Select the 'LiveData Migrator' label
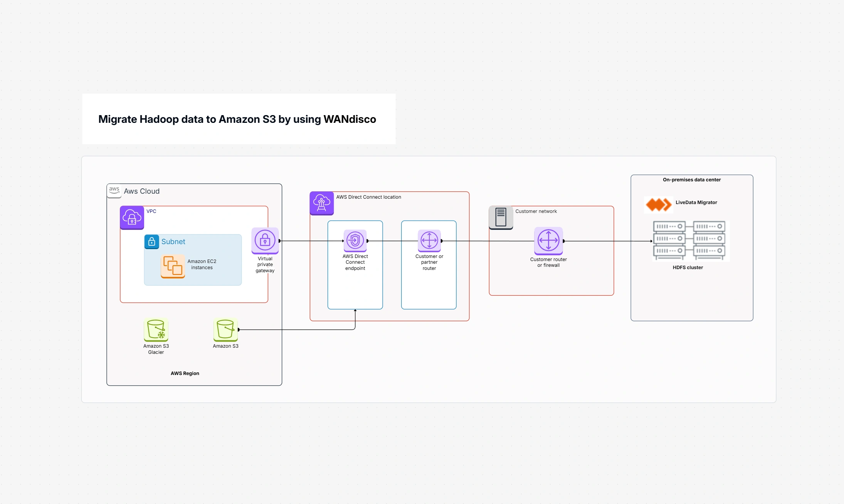This screenshot has width=844, height=504. 696,203
